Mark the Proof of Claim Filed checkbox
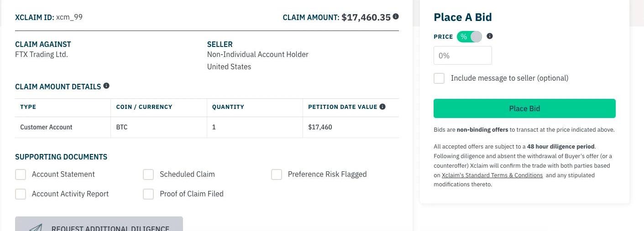This screenshot has height=231, width=644. tap(148, 194)
